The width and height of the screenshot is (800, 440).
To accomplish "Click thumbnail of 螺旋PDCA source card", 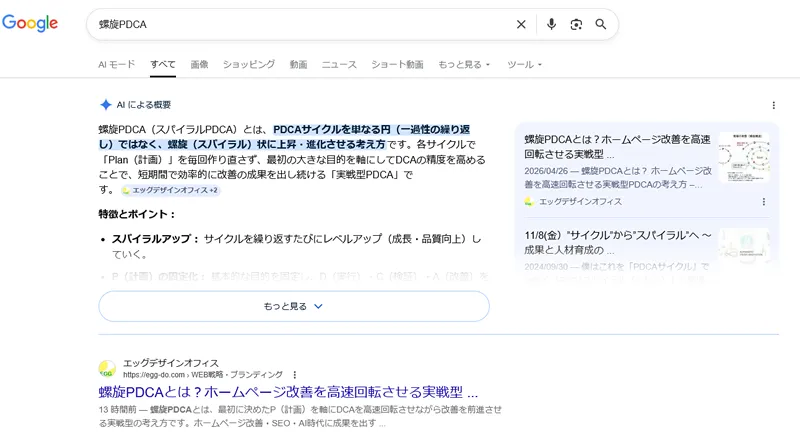I will 744,157.
